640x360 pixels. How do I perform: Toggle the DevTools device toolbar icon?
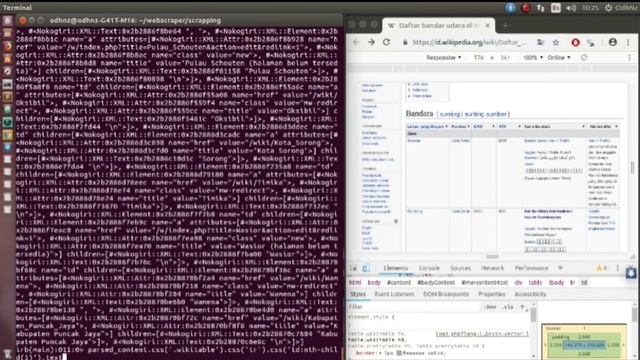click(x=365, y=268)
